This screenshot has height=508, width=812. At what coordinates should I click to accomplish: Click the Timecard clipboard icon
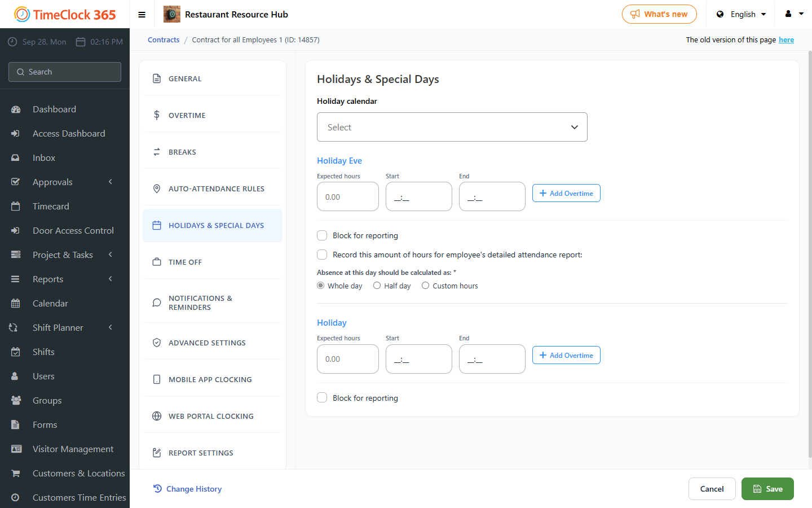click(x=16, y=207)
